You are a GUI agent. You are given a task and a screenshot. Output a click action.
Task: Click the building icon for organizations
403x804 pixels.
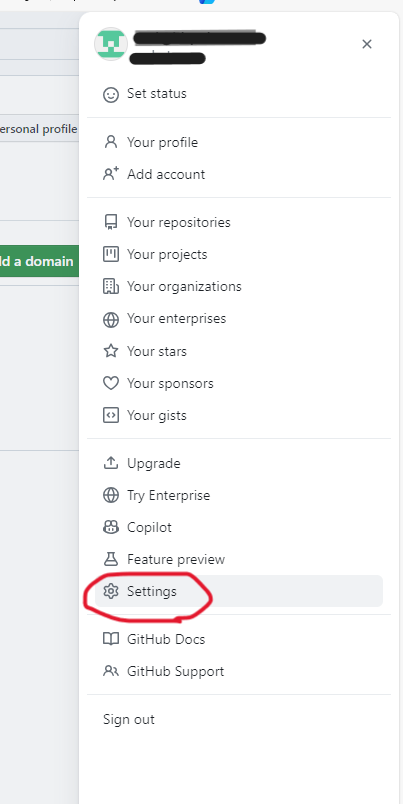111,286
